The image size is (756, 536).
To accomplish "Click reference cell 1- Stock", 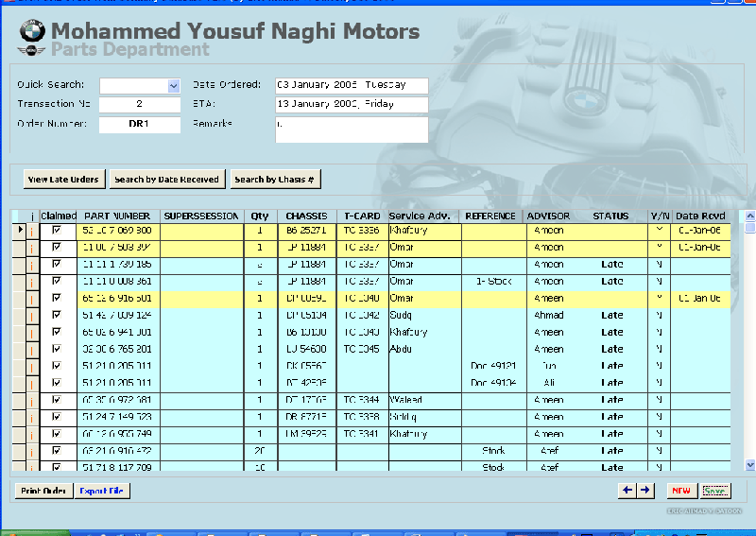I will click(493, 281).
